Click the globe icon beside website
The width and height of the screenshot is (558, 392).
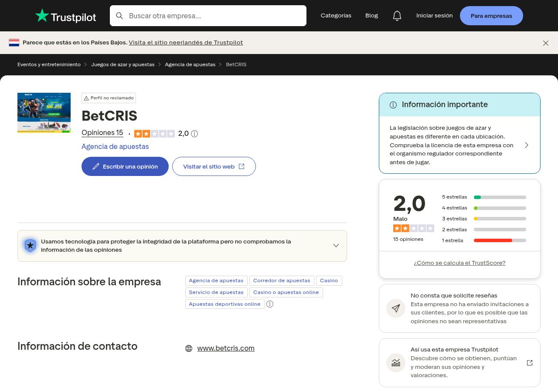189,348
